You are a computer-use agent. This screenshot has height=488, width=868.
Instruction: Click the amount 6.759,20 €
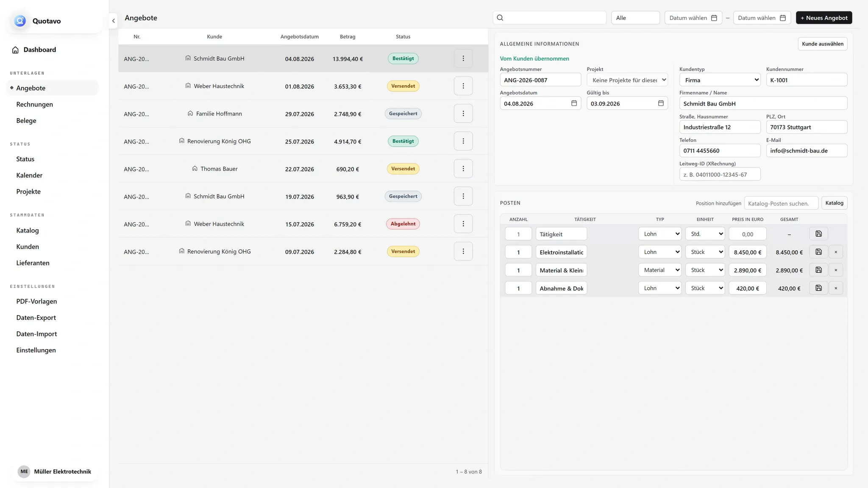click(x=348, y=224)
